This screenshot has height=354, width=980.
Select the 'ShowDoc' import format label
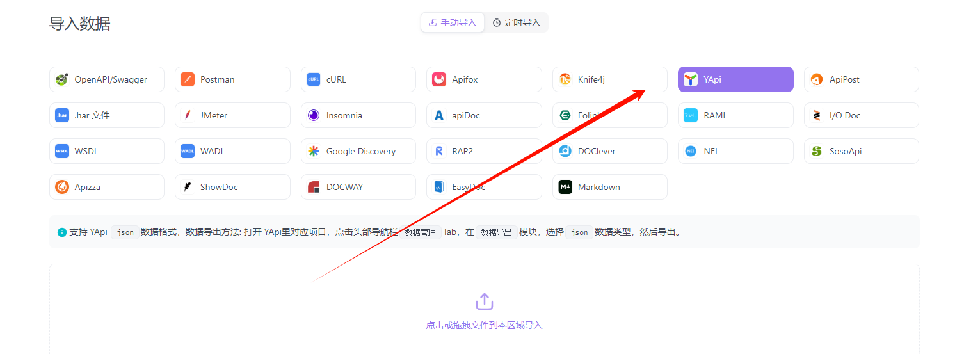(x=219, y=187)
